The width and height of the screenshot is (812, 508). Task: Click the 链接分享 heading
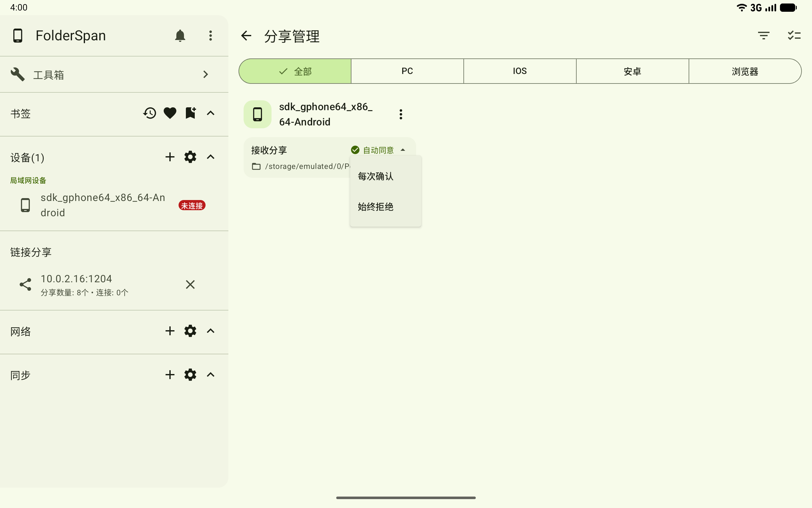click(x=31, y=252)
